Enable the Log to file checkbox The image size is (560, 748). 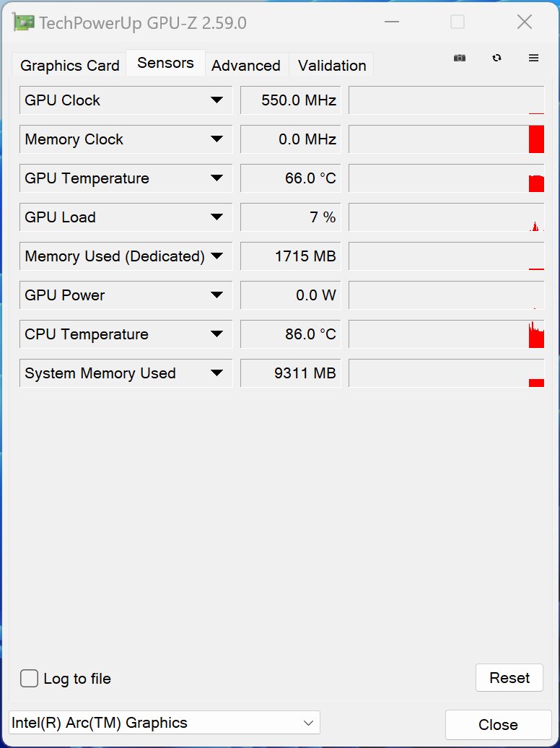tap(29, 678)
